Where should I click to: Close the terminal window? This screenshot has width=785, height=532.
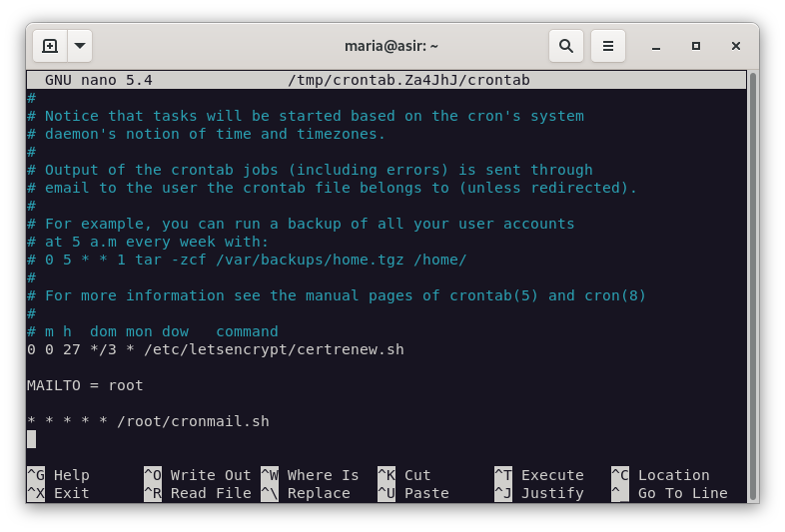coord(736,46)
